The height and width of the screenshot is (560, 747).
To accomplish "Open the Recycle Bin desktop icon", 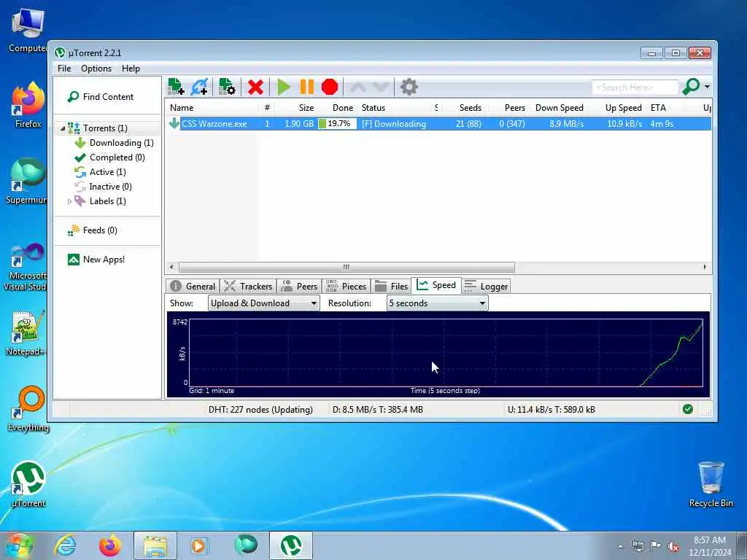I will tap(711, 484).
